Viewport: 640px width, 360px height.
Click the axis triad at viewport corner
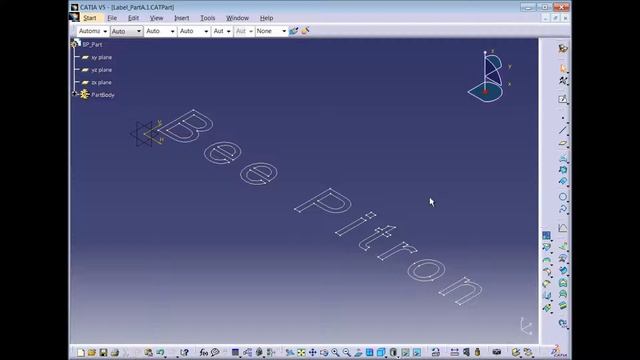tap(526, 326)
